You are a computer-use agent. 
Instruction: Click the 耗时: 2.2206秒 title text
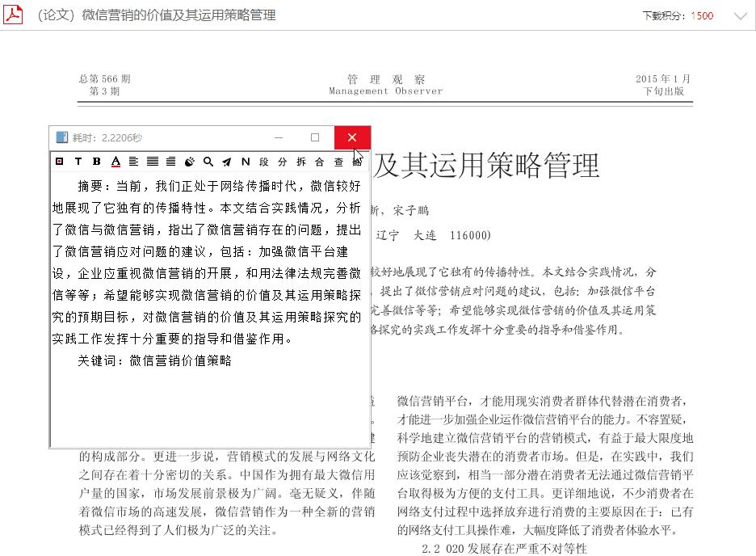[107, 138]
